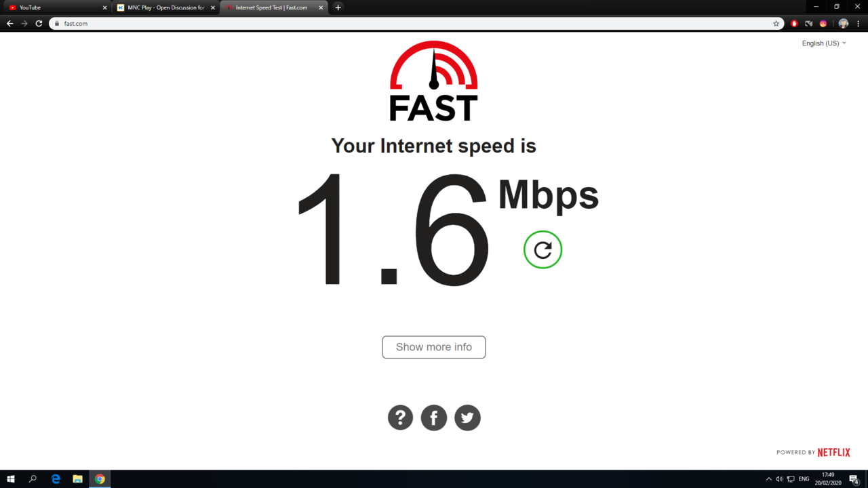Show hidden system tray icons

[x=768, y=479]
